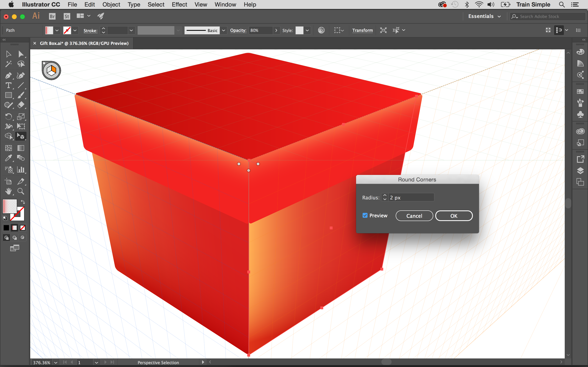Viewport: 588px width, 367px height.
Task: Click Cancel in Round Corners dialog
Action: tap(414, 216)
